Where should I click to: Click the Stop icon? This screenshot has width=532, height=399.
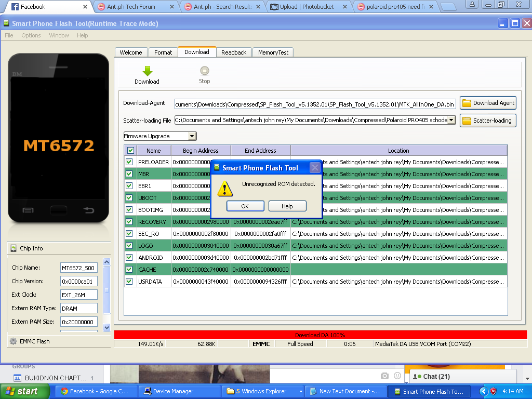pyautogui.click(x=204, y=71)
